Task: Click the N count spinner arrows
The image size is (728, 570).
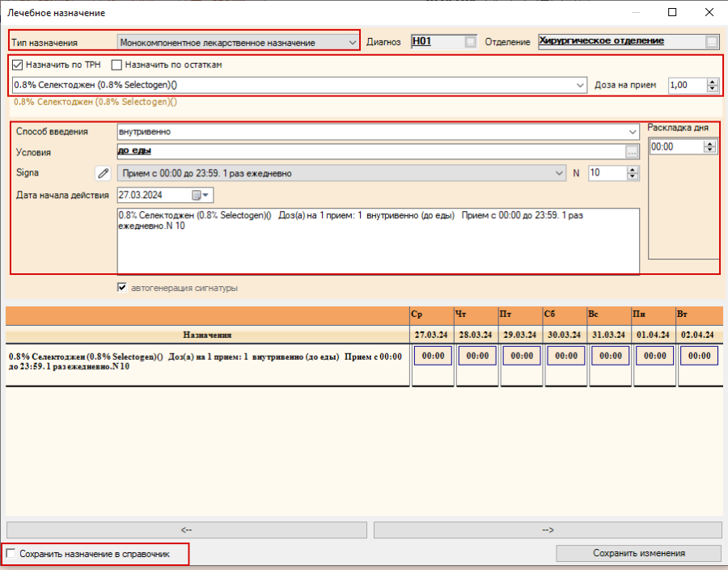Action: [x=633, y=173]
